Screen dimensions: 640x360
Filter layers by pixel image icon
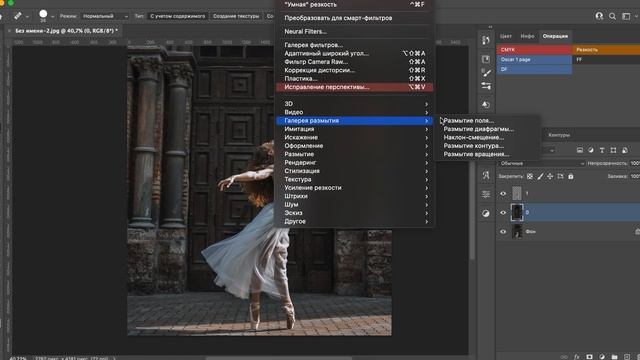pos(580,150)
